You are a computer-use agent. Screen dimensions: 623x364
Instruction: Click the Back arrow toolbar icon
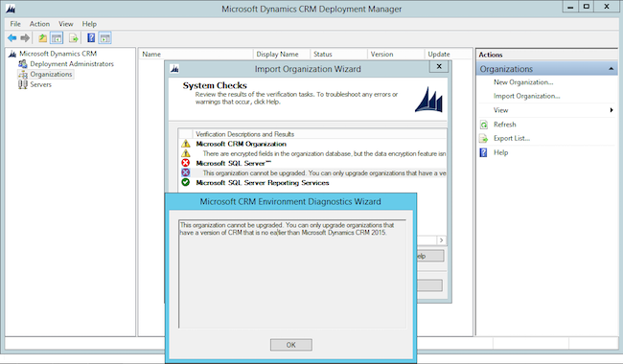pyautogui.click(x=12, y=38)
